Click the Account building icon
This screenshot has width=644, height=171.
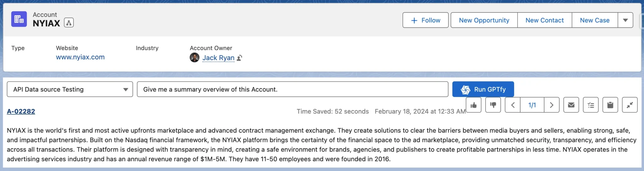19,19
